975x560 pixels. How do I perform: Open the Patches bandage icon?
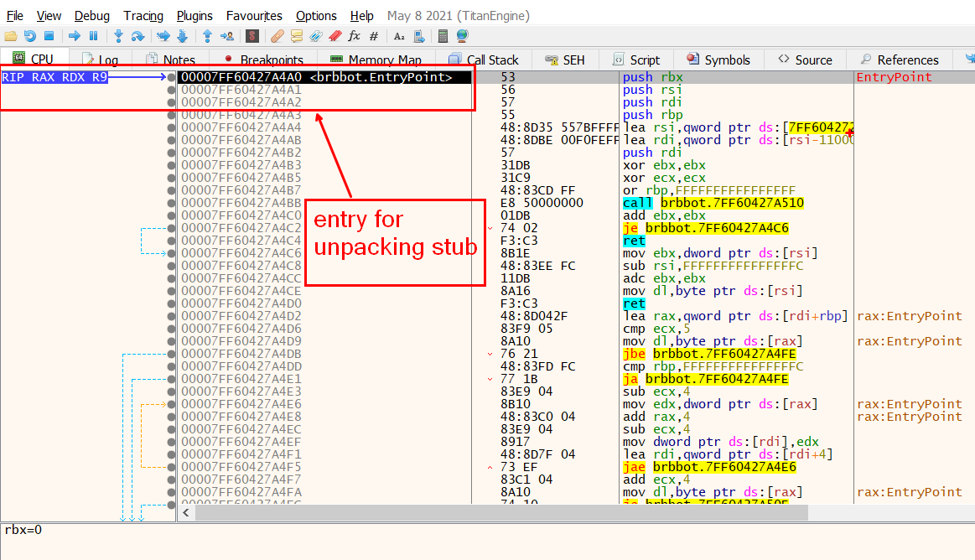277,36
